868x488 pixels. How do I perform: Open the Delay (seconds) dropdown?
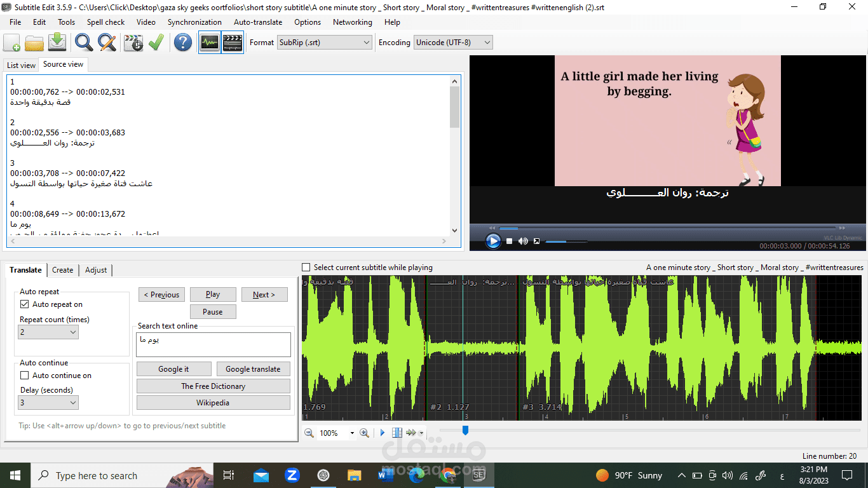pyautogui.click(x=48, y=402)
